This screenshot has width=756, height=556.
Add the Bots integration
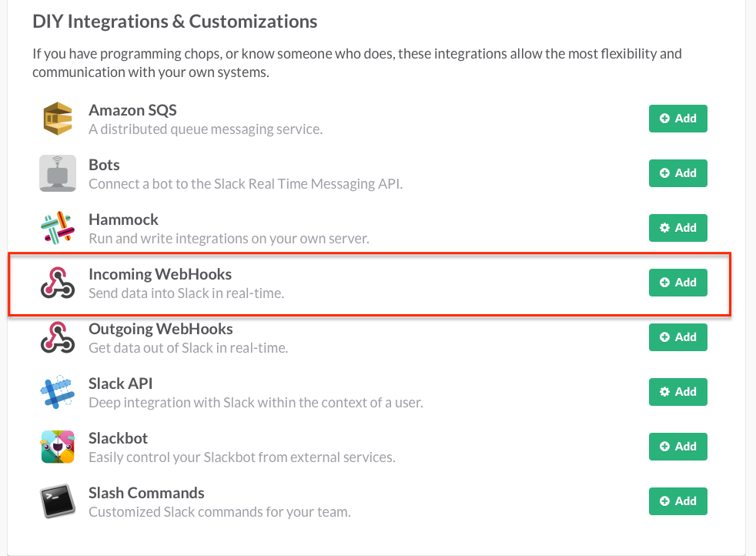[677, 172]
